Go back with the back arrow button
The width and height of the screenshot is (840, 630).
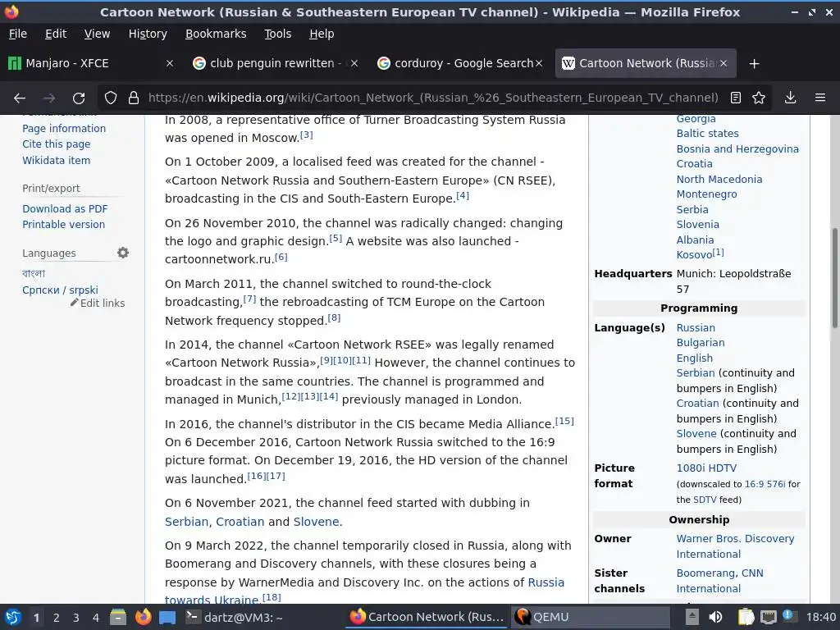(20, 98)
